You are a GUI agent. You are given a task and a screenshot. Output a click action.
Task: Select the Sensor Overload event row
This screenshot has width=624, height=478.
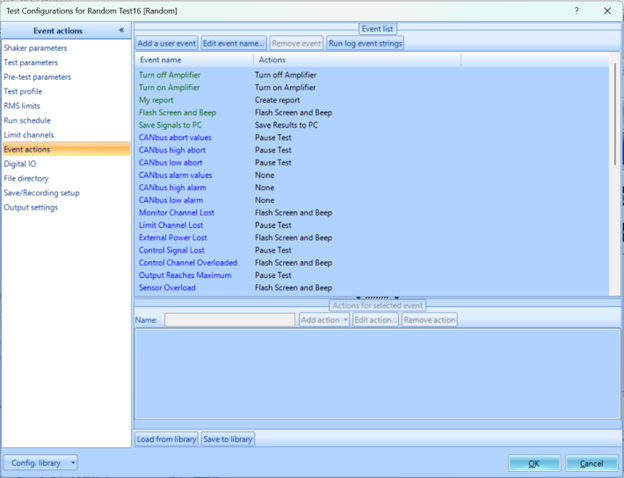click(167, 288)
